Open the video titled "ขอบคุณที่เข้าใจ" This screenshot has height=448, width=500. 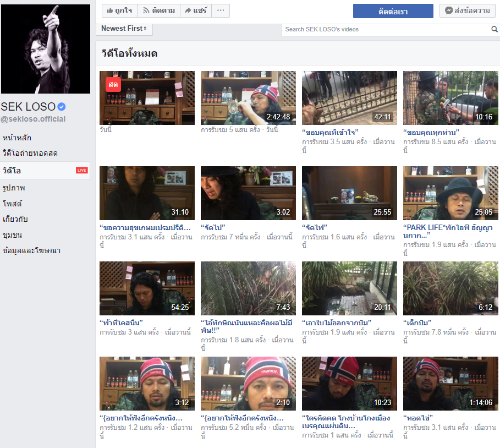[x=330, y=132]
